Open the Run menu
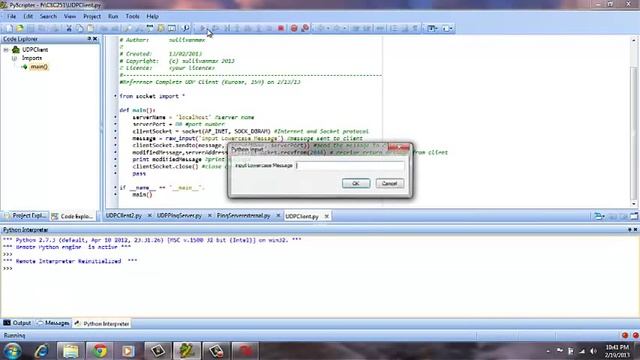 [113, 16]
